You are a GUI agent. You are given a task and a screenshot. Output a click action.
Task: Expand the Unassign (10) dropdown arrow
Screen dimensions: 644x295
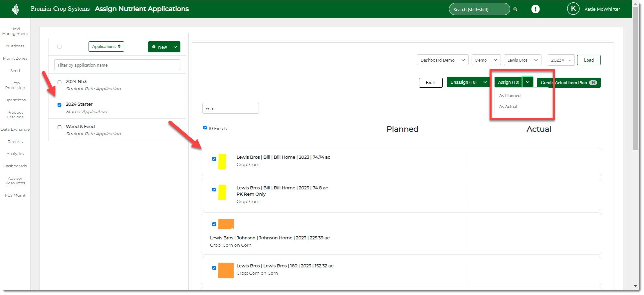pyautogui.click(x=485, y=82)
